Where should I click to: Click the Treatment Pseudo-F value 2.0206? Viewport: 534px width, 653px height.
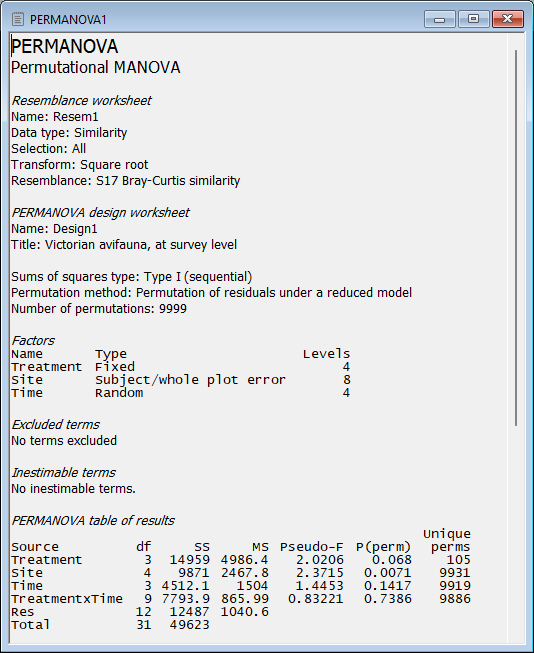point(319,560)
